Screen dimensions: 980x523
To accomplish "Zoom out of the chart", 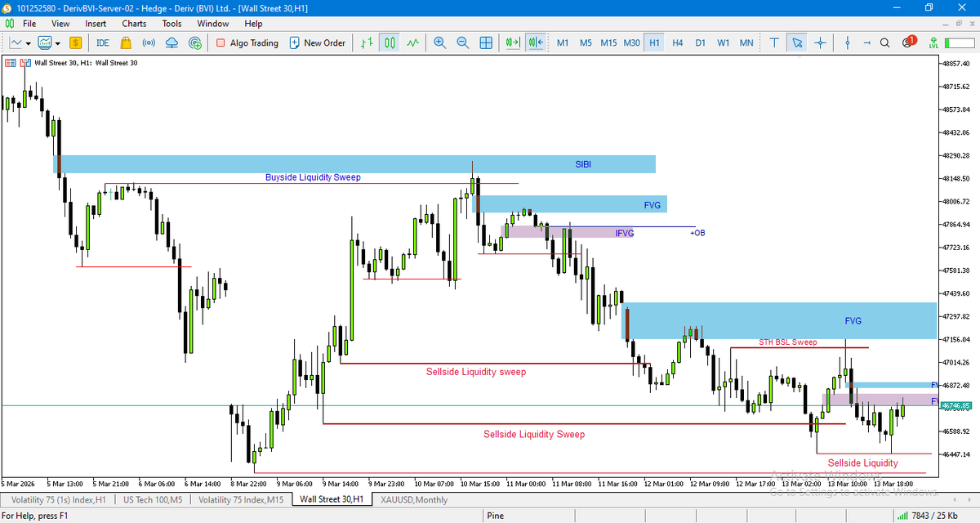I will [x=463, y=42].
